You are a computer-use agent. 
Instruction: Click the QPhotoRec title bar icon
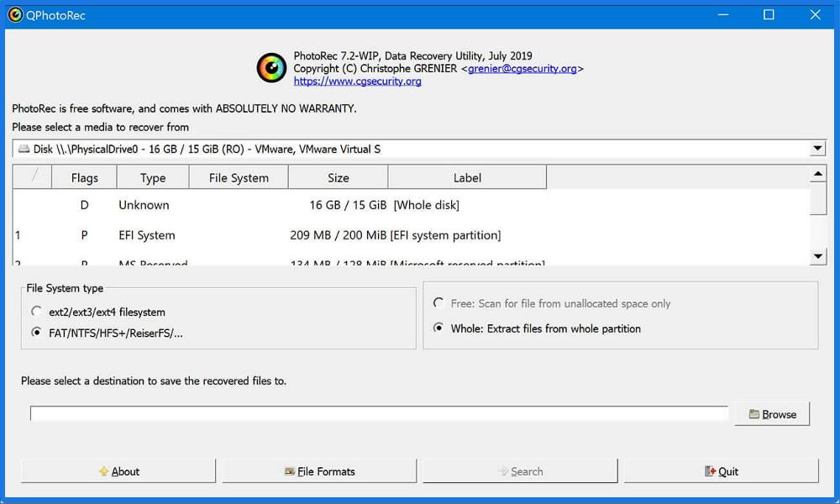coord(15,14)
